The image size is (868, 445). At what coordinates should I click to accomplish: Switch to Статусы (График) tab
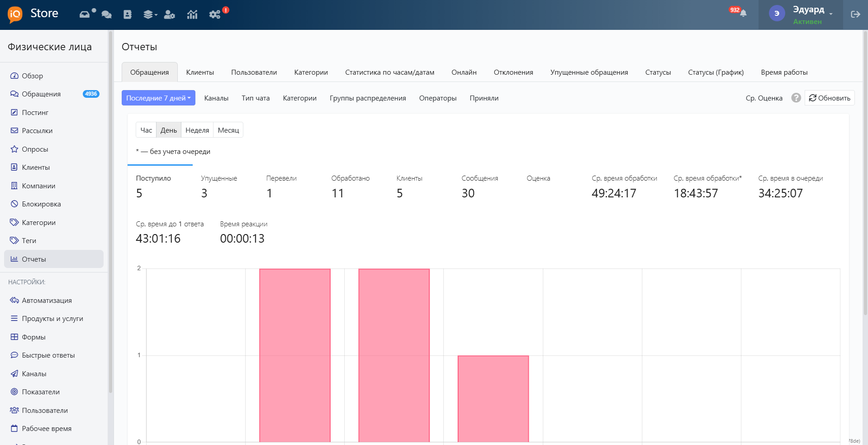point(716,72)
